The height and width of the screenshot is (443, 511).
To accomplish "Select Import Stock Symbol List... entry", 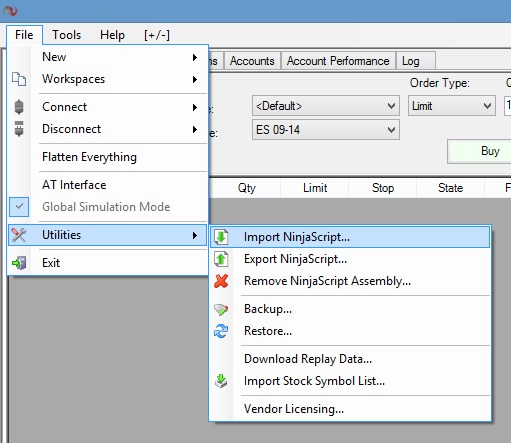I will (350, 381).
